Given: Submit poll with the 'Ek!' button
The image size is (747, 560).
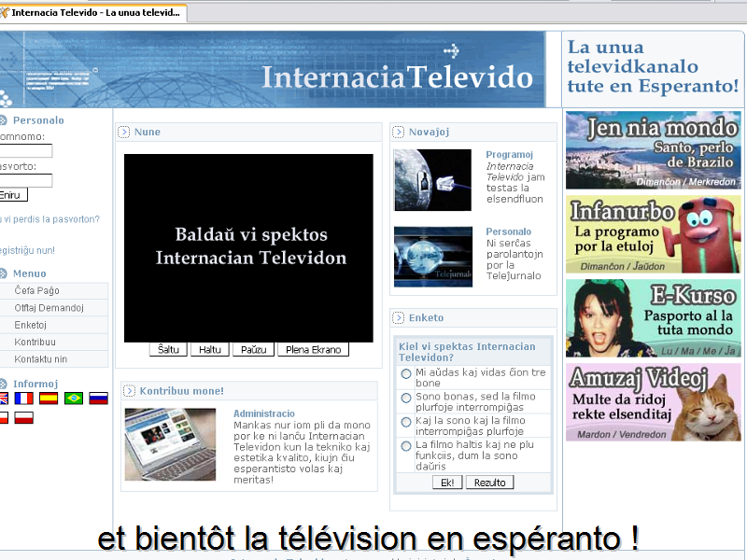Looking at the screenshot, I should coord(446,483).
